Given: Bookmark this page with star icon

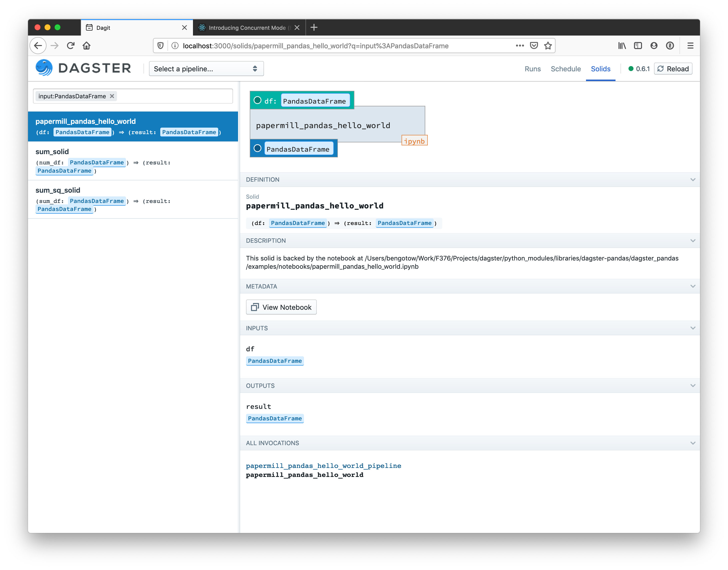Looking at the screenshot, I should click(x=548, y=46).
